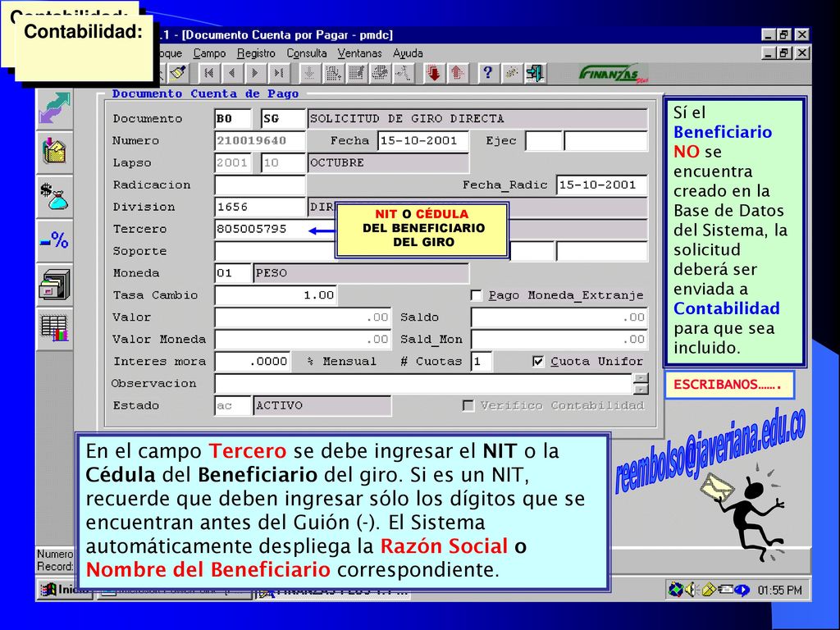Open the Registro menu

click(x=256, y=53)
